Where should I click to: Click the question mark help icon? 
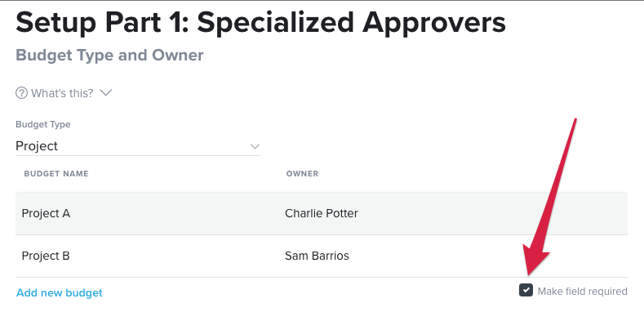tap(21, 93)
